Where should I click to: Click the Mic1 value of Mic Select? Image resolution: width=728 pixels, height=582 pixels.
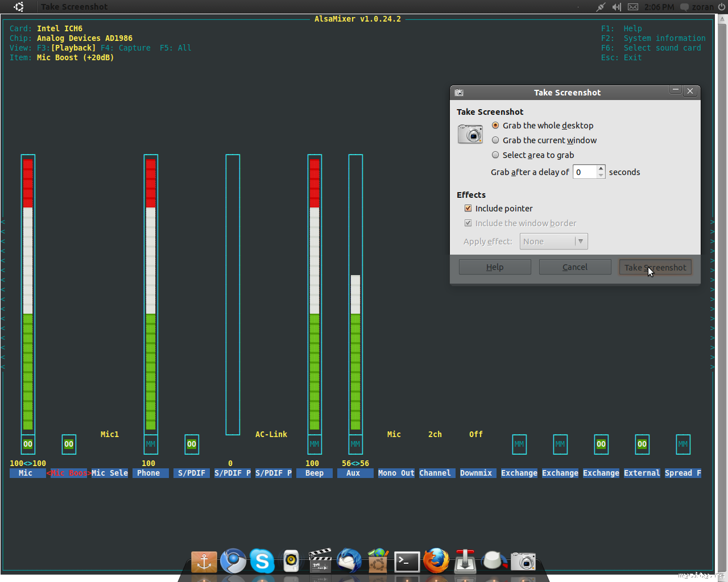(110, 434)
